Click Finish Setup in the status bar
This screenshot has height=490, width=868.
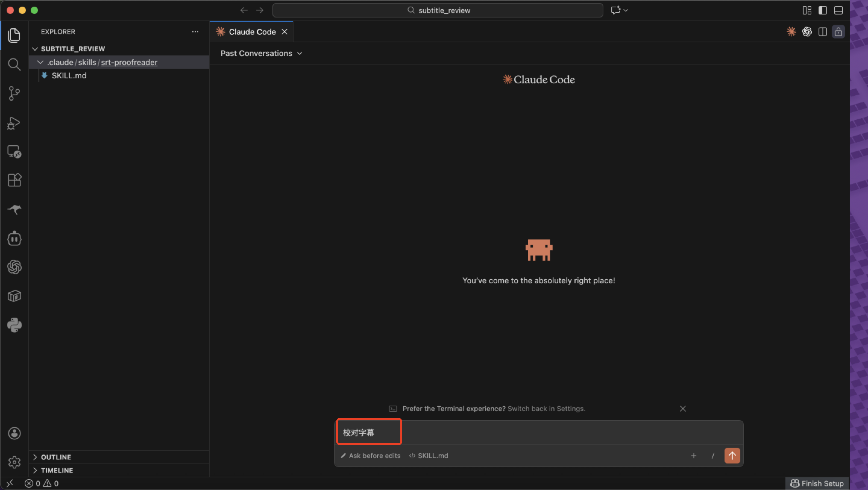817,483
